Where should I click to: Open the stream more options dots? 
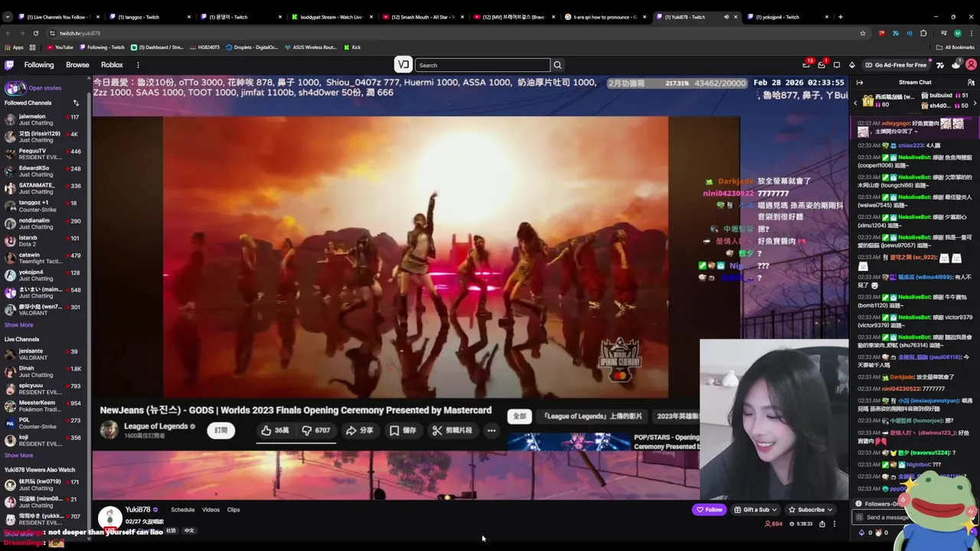pyautogui.click(x=835, y=523)
